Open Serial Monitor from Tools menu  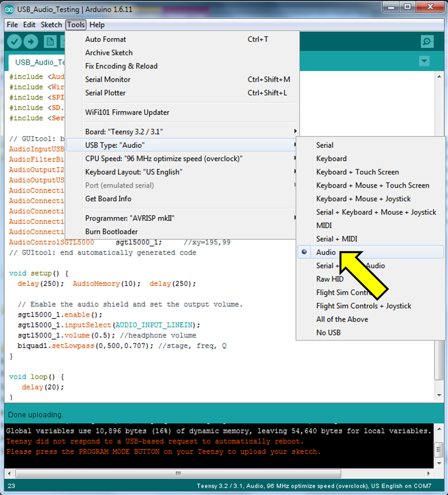click(x=182, y=80)
